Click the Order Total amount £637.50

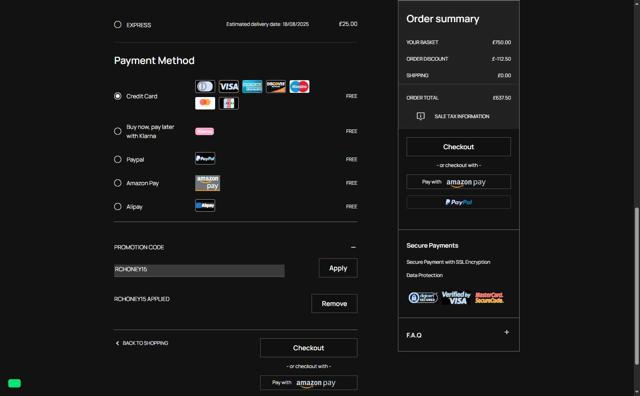point(502,98)
